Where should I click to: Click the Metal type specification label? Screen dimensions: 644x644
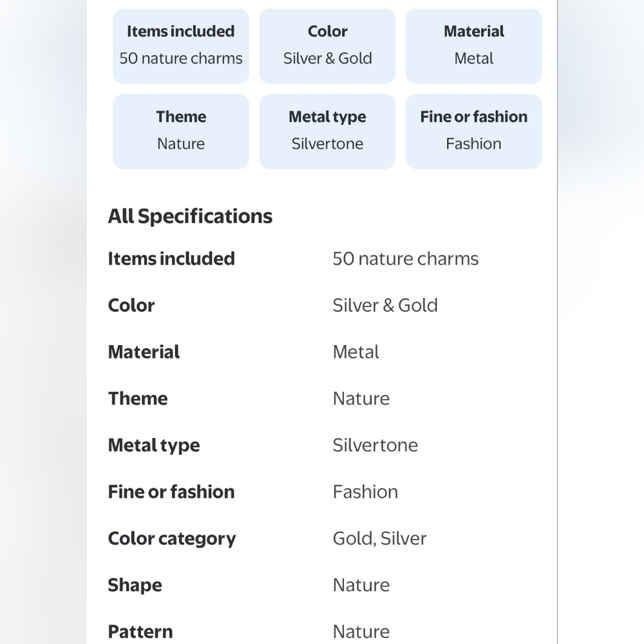click(154, 445)
